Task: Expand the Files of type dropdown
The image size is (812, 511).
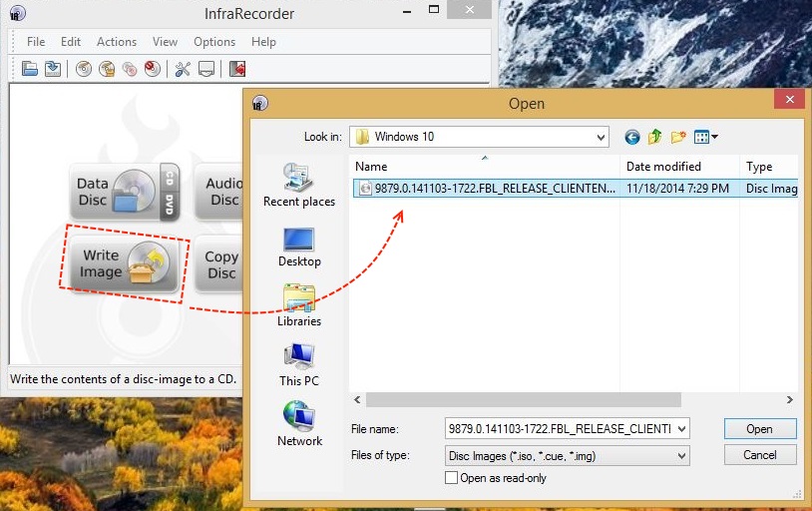Action: pos(681,455)
